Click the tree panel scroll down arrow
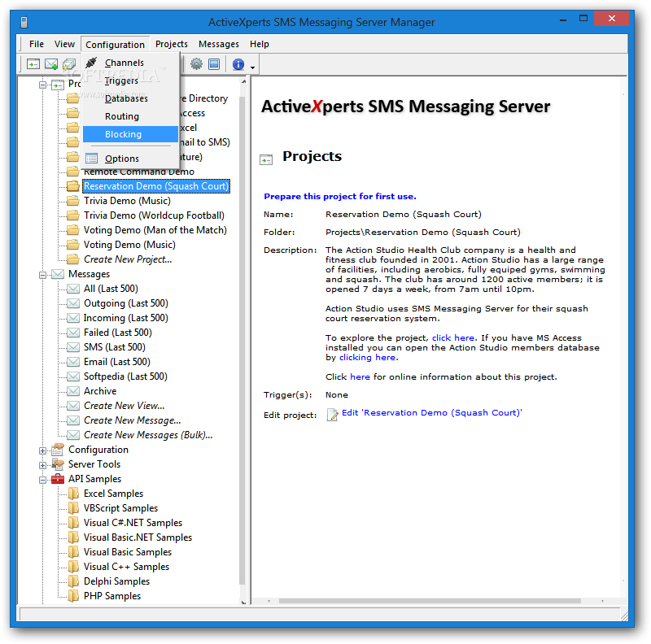651x644 pixels. point(243,602)
